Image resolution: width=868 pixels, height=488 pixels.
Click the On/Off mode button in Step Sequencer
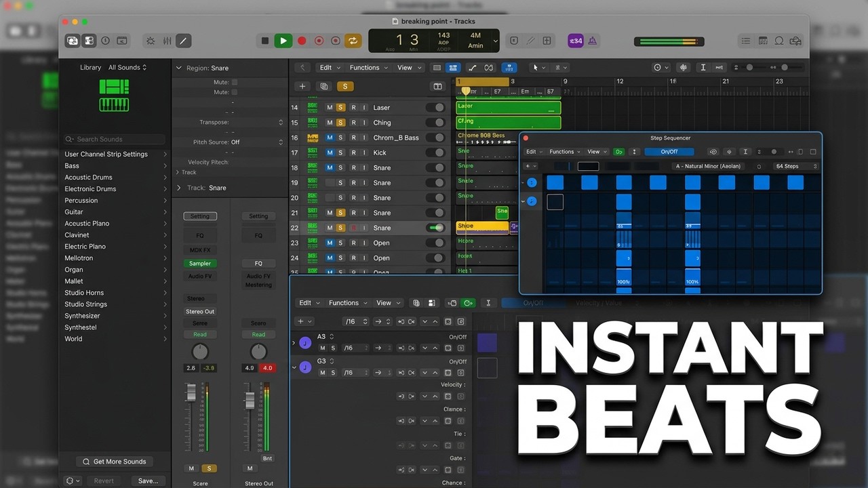[x=669, y=152]
